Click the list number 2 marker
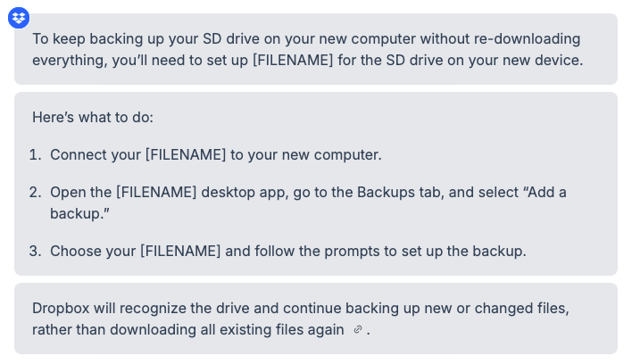Viewport: 632px width, 364px height. (35, 192)
